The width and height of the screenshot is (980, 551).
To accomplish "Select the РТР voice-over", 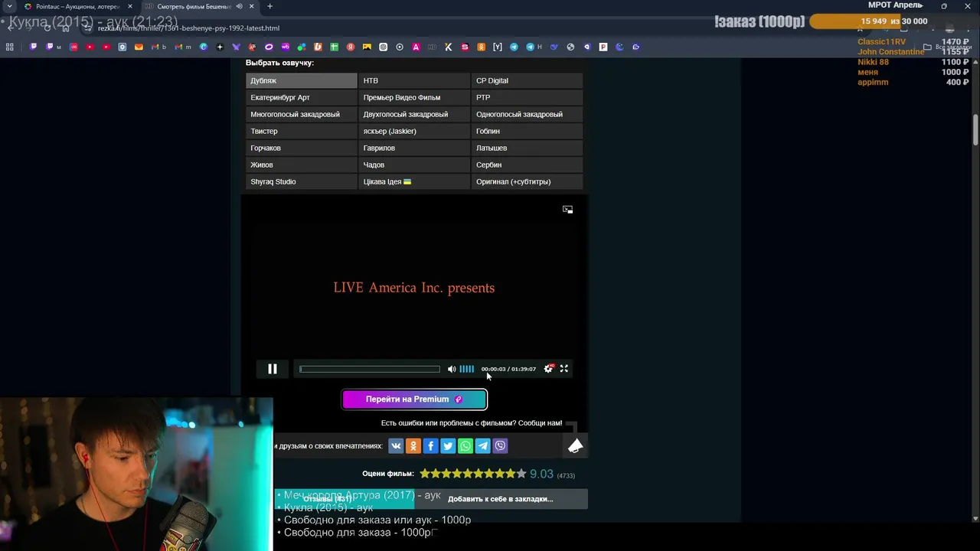I will [527, 97].
